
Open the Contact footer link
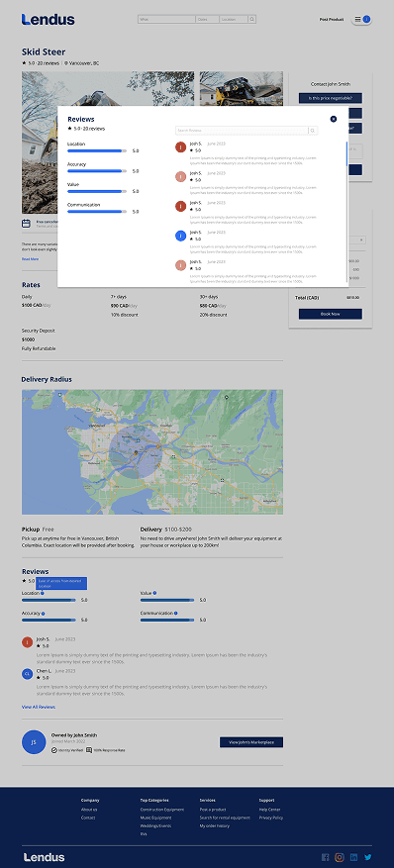point(88,818)
